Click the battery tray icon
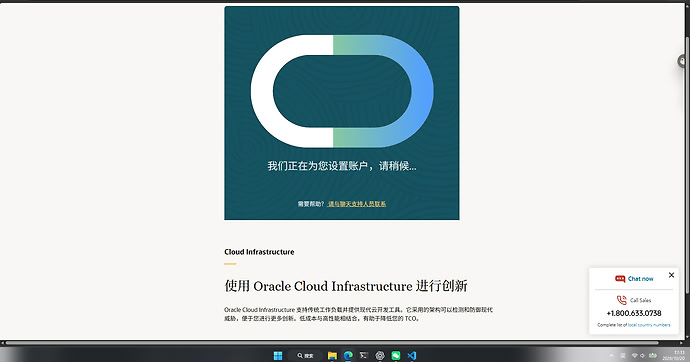This screenshot has height=362, width=690. coord(653,355)
